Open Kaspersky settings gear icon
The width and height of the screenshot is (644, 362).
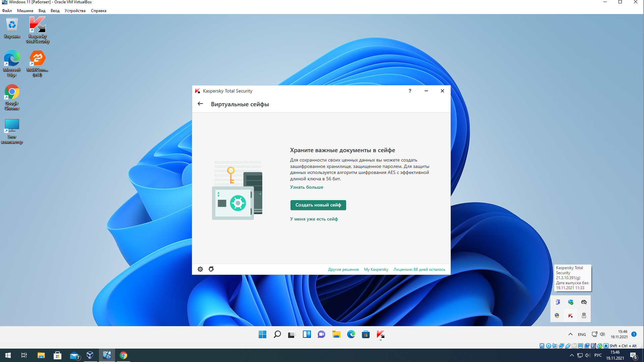click(x=200, y=269)
